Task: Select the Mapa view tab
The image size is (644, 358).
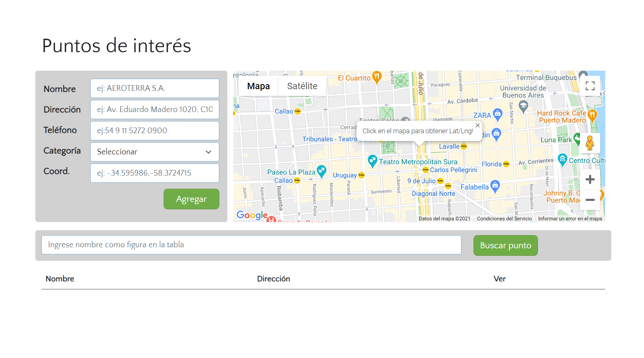Action: (258, 86)
